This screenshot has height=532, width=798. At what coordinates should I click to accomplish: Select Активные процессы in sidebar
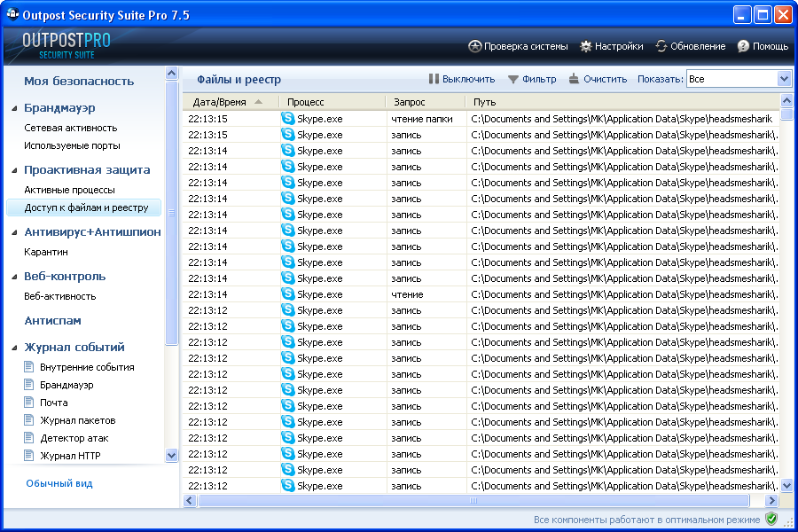tap(70, 190)
